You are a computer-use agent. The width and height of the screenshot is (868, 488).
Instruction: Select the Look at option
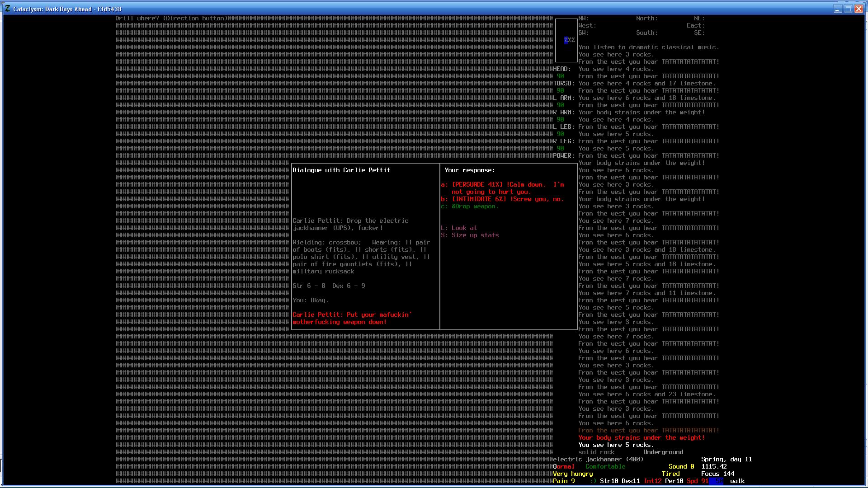[x=459, y=228]
